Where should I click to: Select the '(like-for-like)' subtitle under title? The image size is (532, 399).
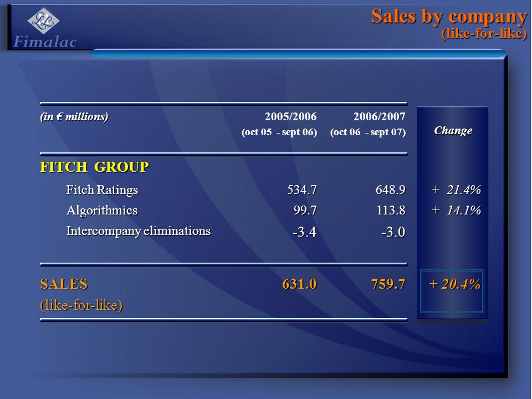click(x=484, y=33)
